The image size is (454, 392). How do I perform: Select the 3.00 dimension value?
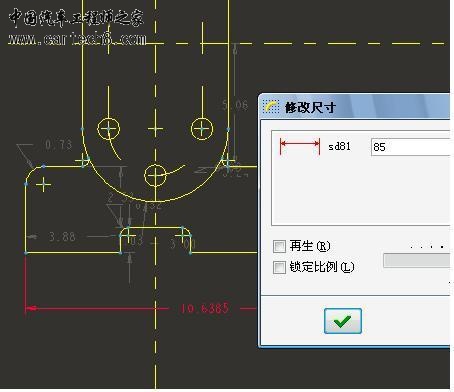pos(183,244)
